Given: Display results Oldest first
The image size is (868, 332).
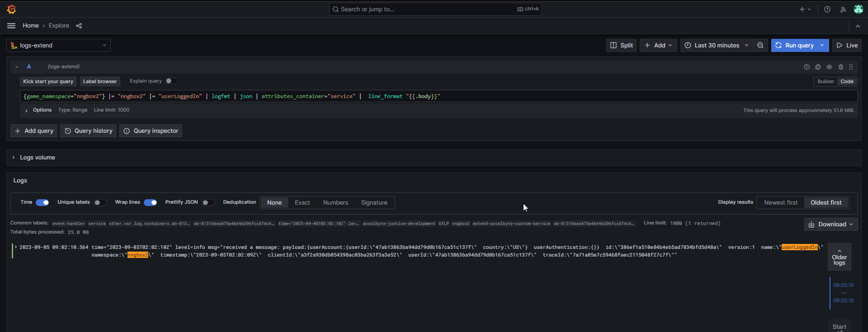Looking at the screenshot, I should (826, 202).
